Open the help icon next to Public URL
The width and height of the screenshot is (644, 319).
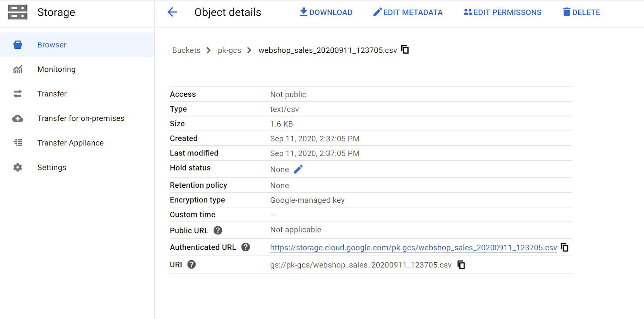[x=218, y=230]
